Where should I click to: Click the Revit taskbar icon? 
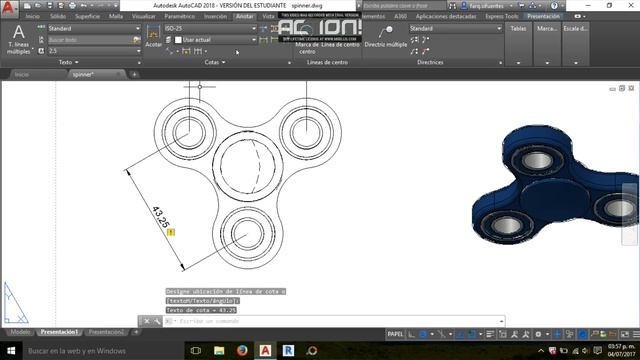pyautogui.click(x=288, y=351)
